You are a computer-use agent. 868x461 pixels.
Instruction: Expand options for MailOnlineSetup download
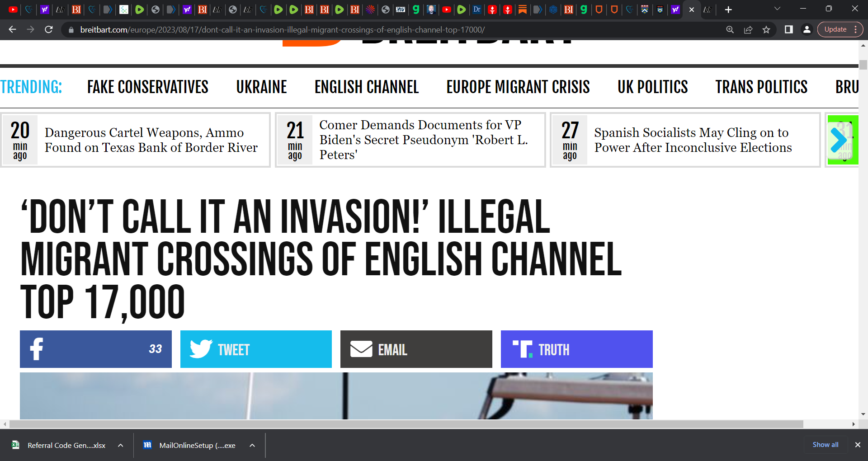point(252,445)
